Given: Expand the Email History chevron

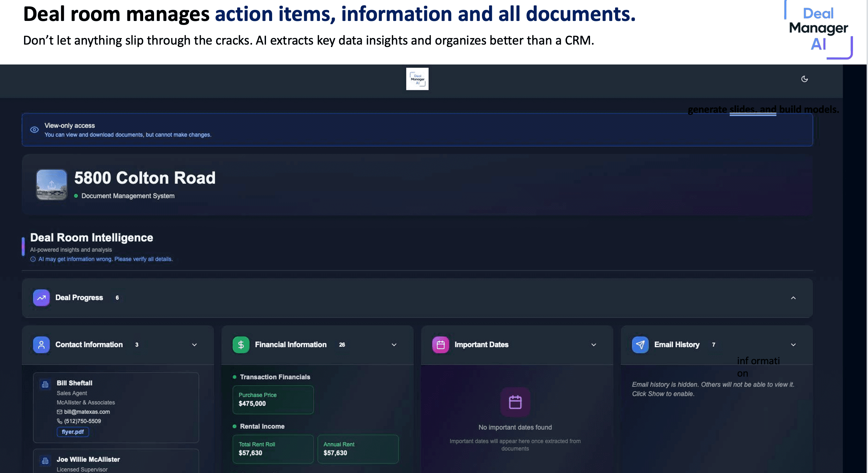Looking at the screenshot, I should pyautogui.click(x=793, y=345).
